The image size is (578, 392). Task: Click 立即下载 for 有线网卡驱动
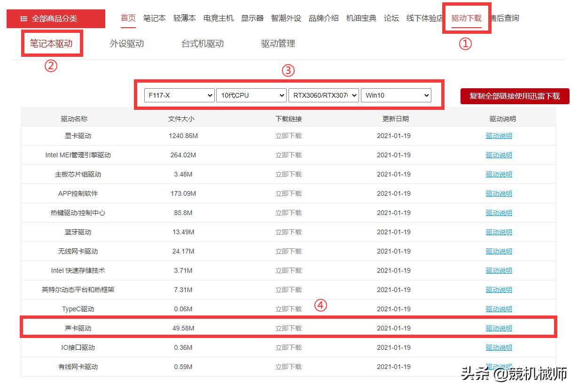pos(288,367)
